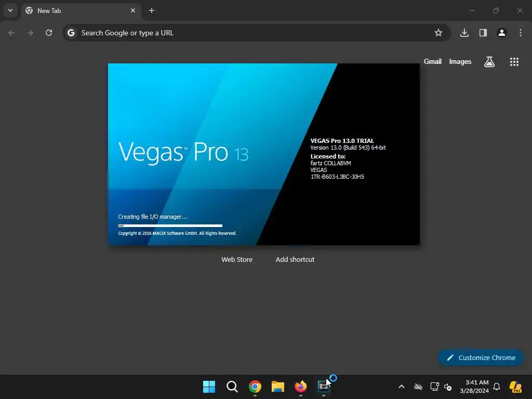Open the Google apps grid

click(x=514, y=62)
